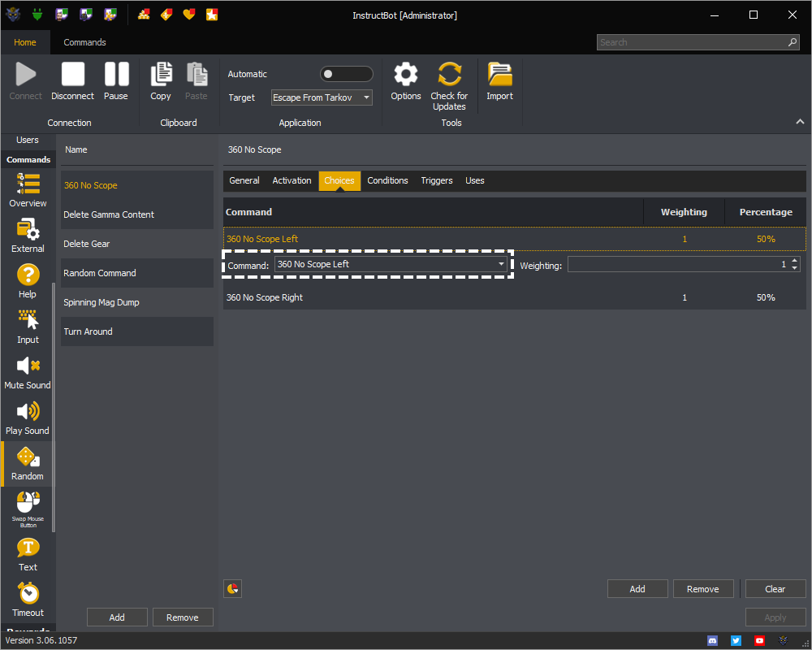Open the commands Overview section
The image size is (812, 650).
(x=28, y=189)
